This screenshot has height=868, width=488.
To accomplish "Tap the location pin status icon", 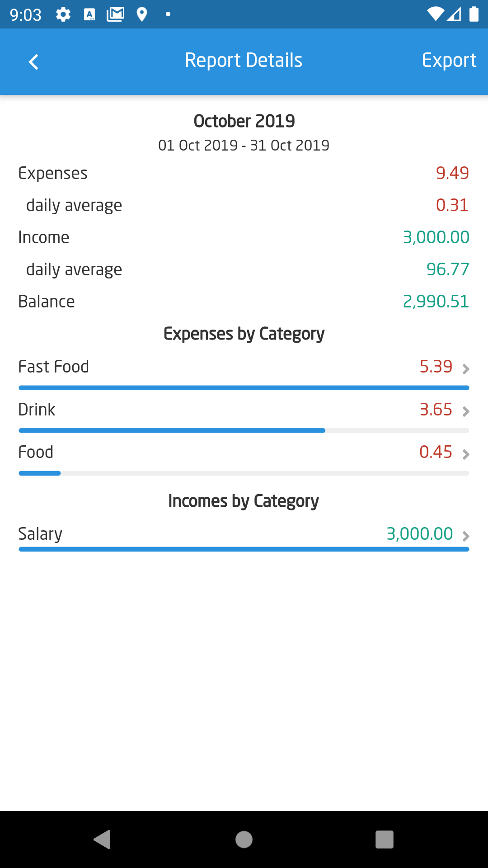I will pyautogui.click(x=142, y=14).
